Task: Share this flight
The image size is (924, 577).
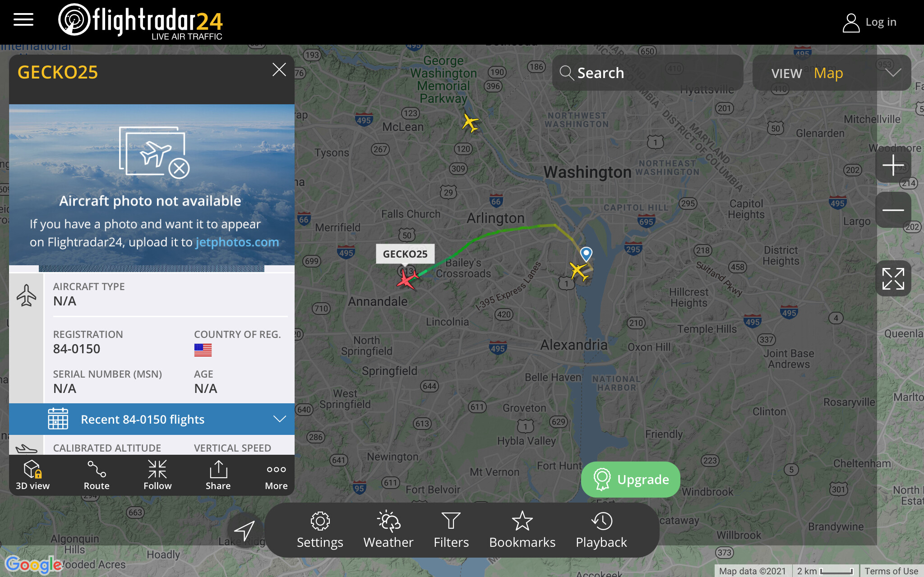Action: click(218, 475)
